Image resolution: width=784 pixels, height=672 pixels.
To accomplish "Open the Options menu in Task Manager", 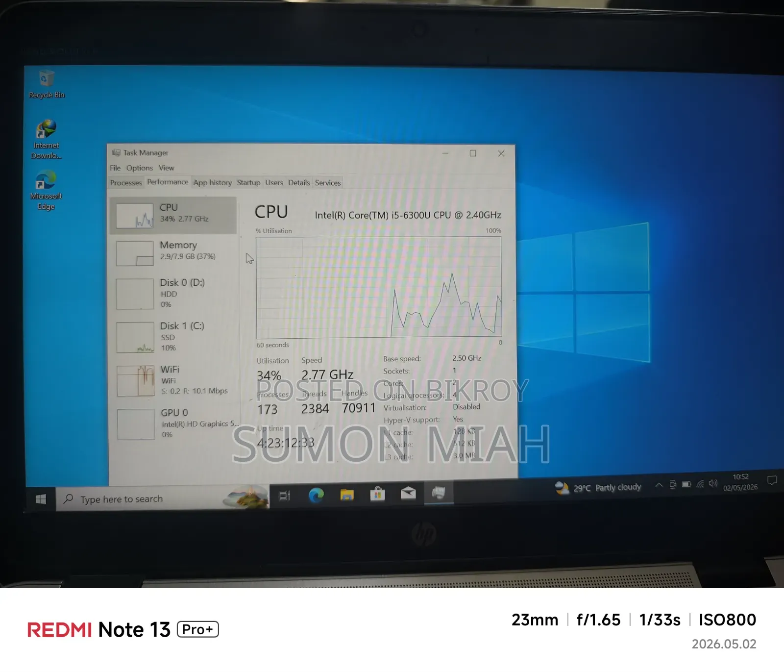I will click(140, 168).
